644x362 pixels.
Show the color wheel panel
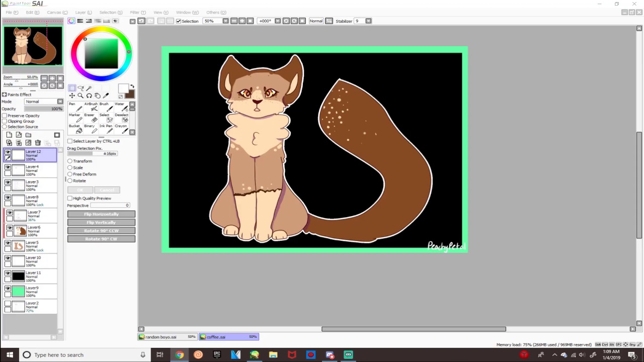pos(71,21)
